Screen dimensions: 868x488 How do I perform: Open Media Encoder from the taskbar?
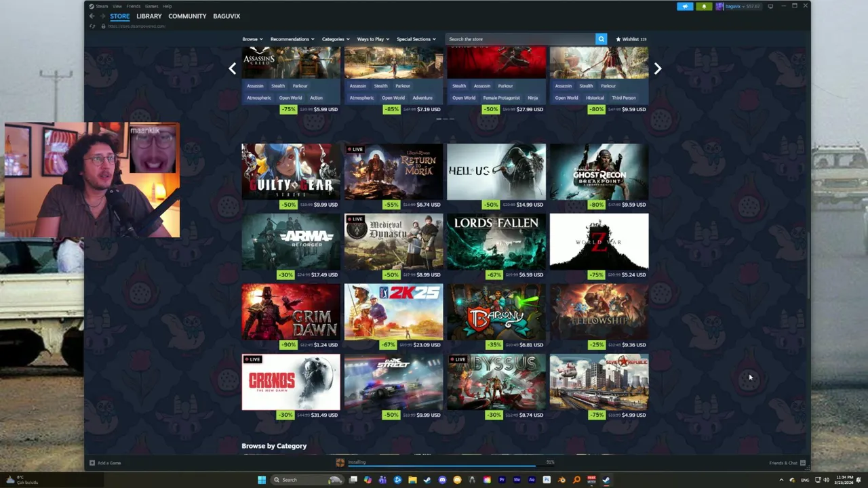(x=517, y=480)
